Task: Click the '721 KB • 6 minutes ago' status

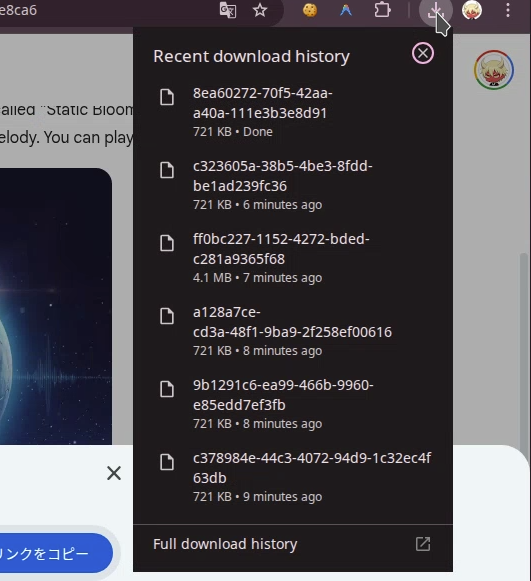Action: (258, 205)
